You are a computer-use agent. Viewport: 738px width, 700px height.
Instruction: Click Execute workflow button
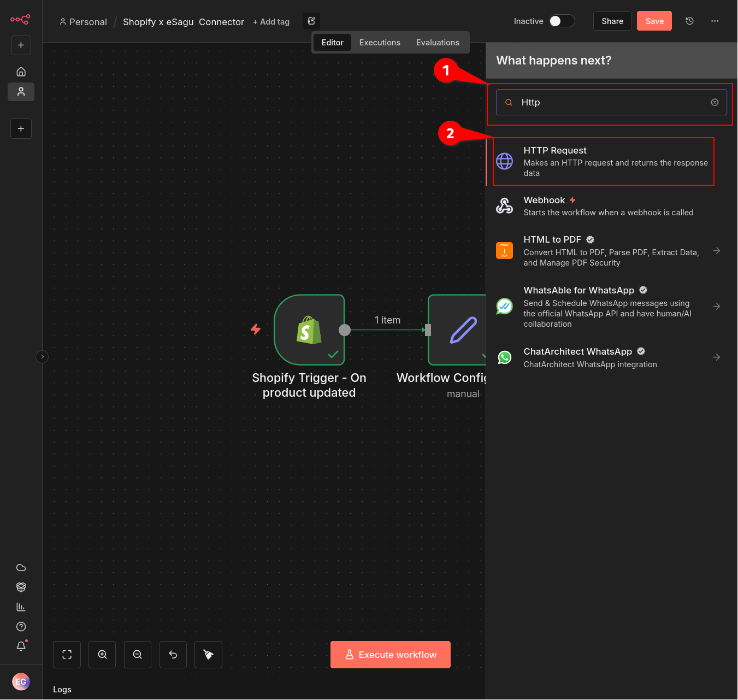tap(391, 655)
